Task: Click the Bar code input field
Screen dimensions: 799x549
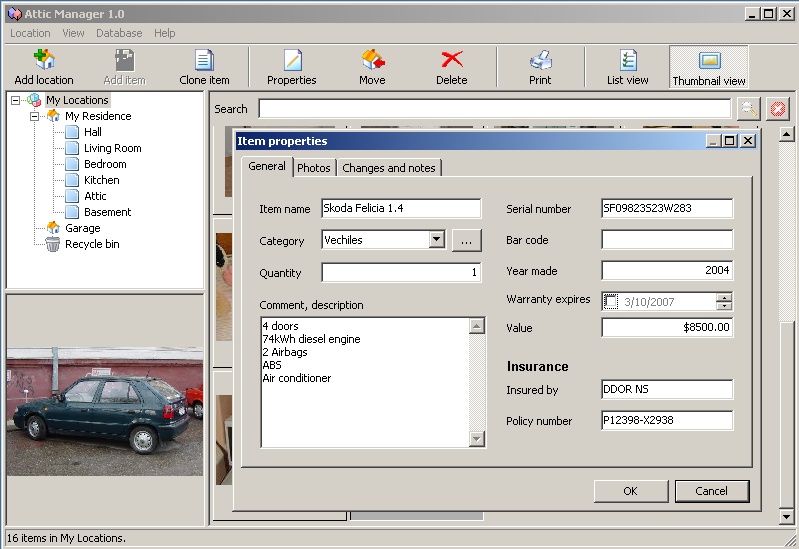Action: (666, 240)
